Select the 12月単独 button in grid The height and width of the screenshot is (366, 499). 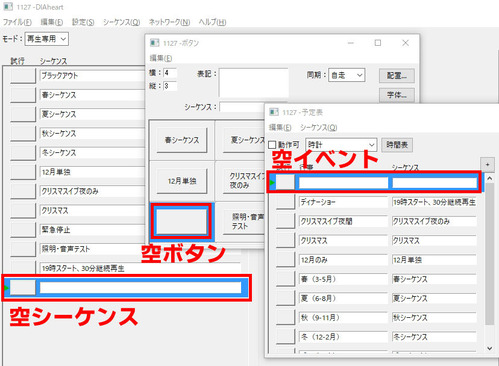182,181
